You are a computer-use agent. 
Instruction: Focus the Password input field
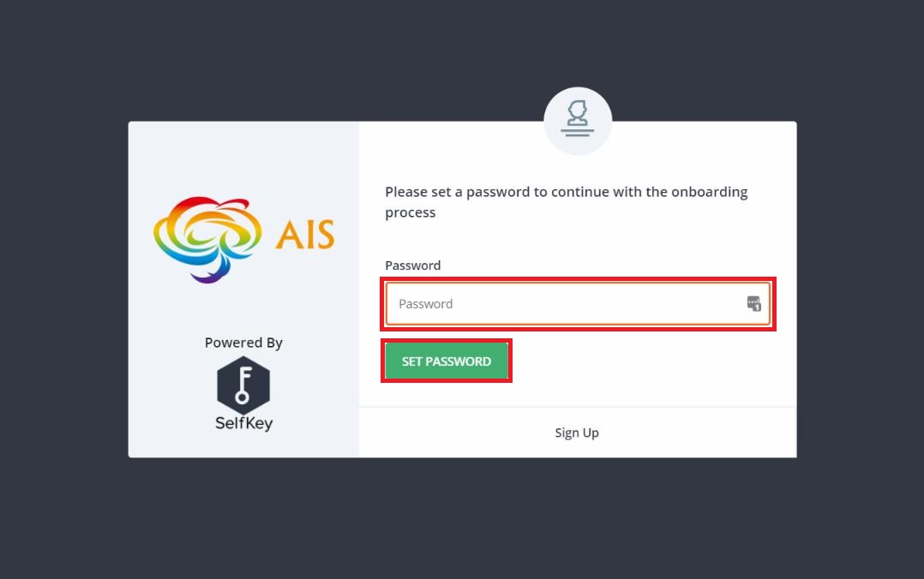[x=578, y=304]
